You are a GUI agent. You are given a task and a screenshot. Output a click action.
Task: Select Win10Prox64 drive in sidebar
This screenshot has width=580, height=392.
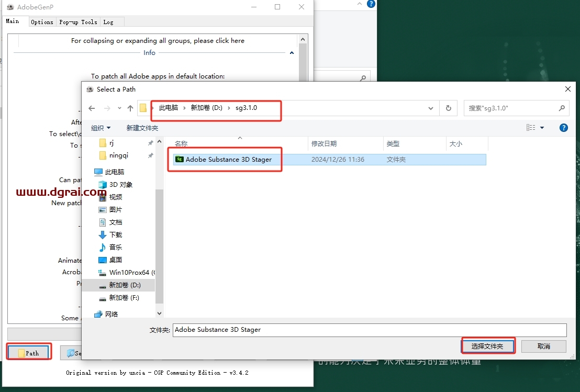click(x=127, y=273)
